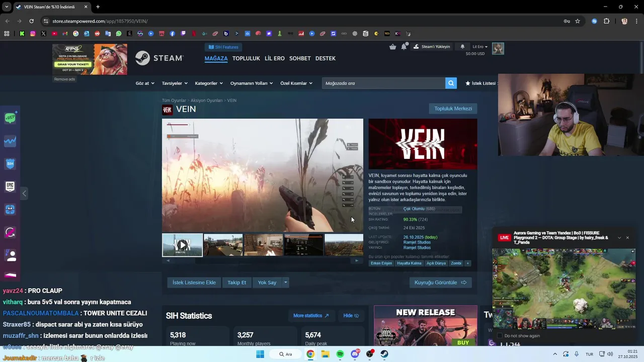The width and height of the screenshot is (644, 362).
Task: Open Chrome extensions puzzle icon
Action: point(606,21)
